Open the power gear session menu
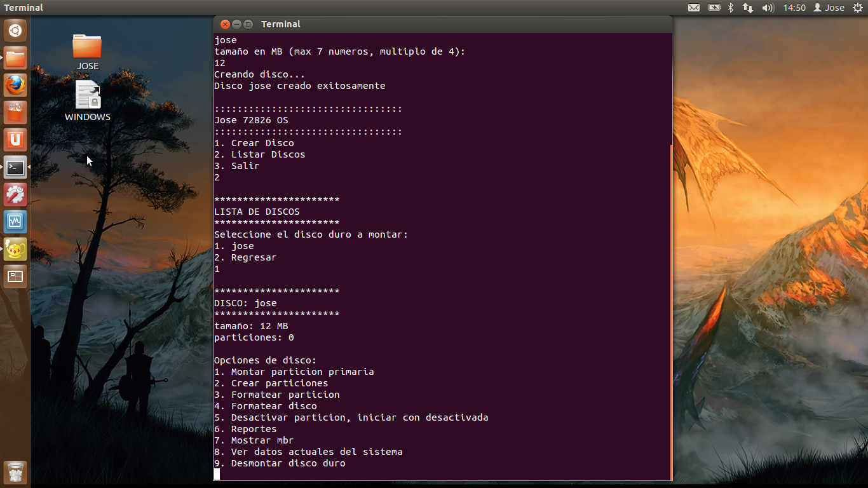Screen dimensions: 868x488 point(858,8)
